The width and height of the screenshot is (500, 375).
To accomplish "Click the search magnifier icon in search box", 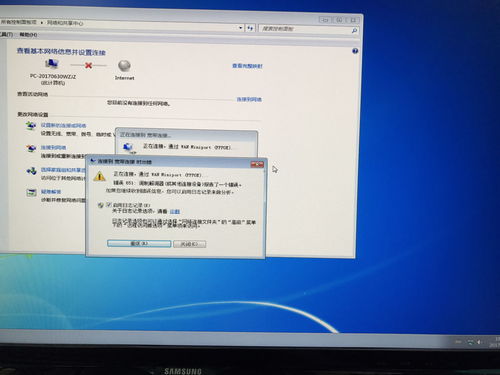I will click(x=354, y=31).
